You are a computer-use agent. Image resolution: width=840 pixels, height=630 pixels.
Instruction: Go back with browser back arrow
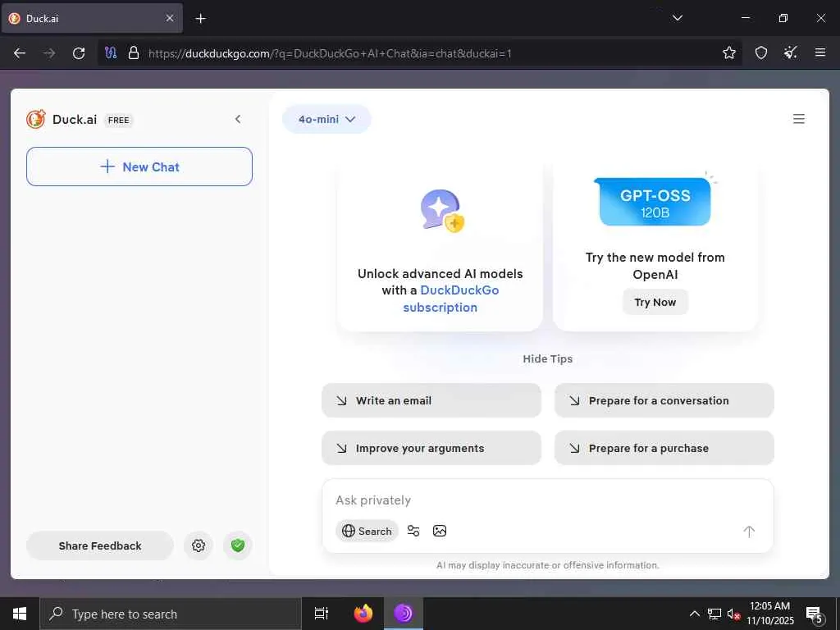click(x=20, y=53)
